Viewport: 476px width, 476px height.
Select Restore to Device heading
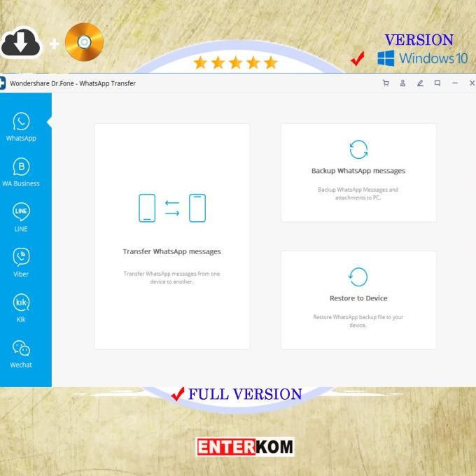(x=358, y=298)
